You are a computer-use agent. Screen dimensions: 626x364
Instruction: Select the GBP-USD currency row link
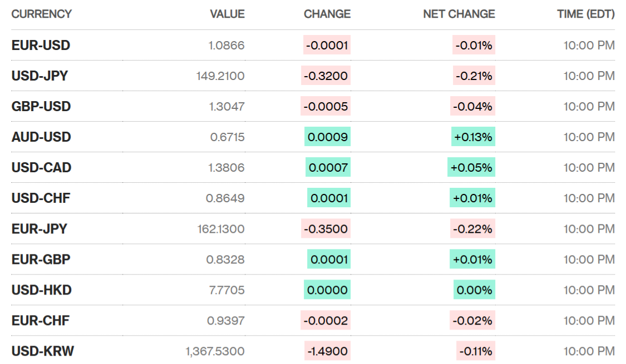(x=41, y=107)
